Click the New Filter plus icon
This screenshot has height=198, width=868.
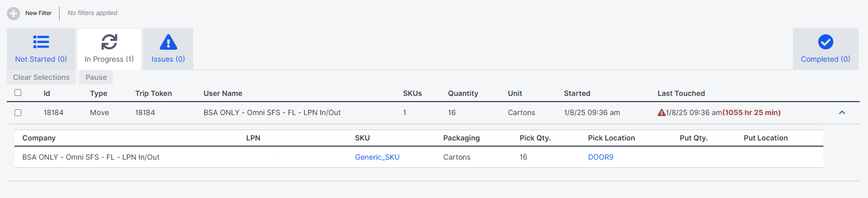click(13, 13)
